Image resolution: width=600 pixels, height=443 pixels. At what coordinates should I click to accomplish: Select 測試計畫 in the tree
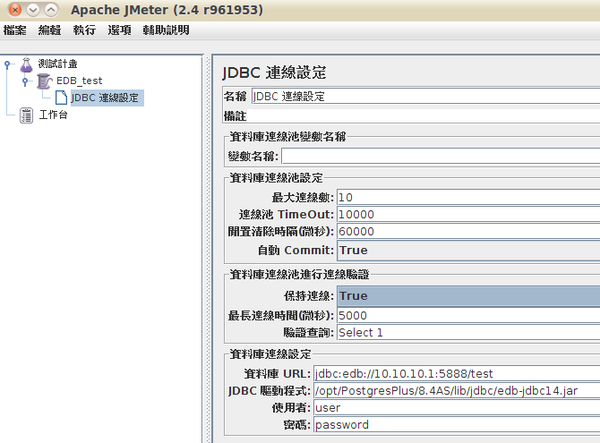point(57,64)
